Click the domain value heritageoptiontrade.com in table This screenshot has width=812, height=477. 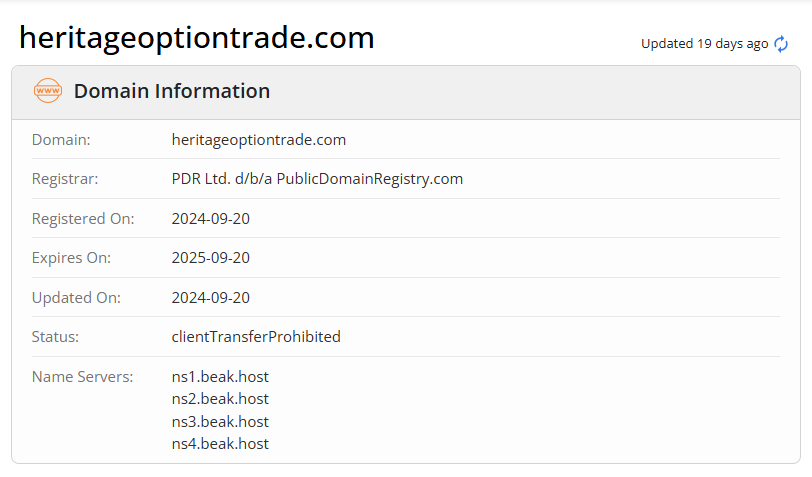tap(259, 139)
